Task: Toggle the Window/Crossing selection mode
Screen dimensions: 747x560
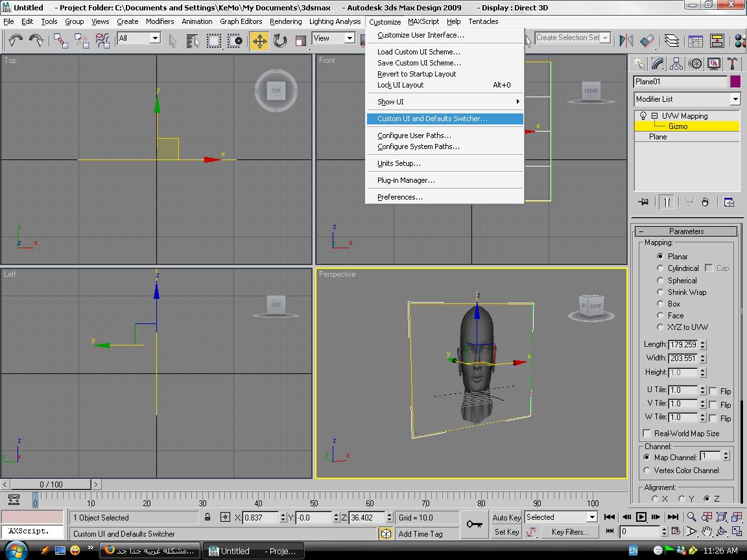Action: tap(235, 40)
